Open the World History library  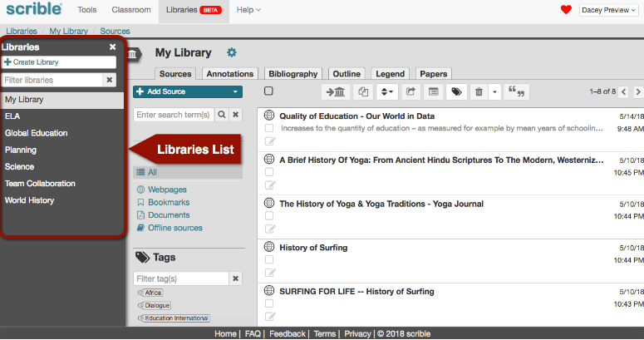(30, 200)
